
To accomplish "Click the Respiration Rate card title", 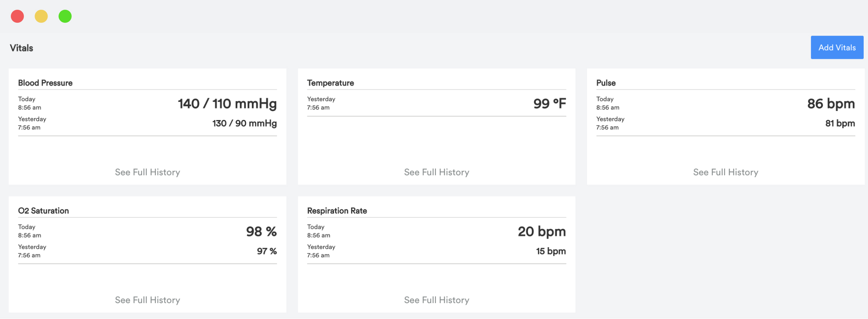I will click(337, 211).
